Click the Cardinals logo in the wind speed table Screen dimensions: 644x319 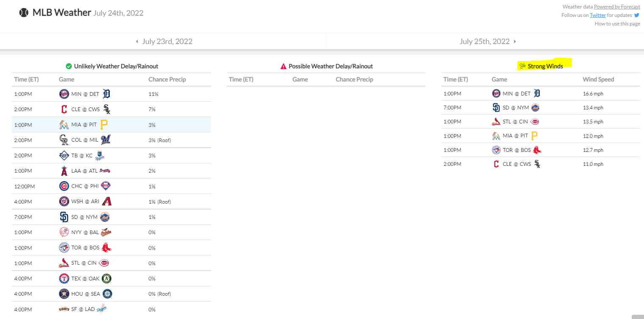coord(496,122)
